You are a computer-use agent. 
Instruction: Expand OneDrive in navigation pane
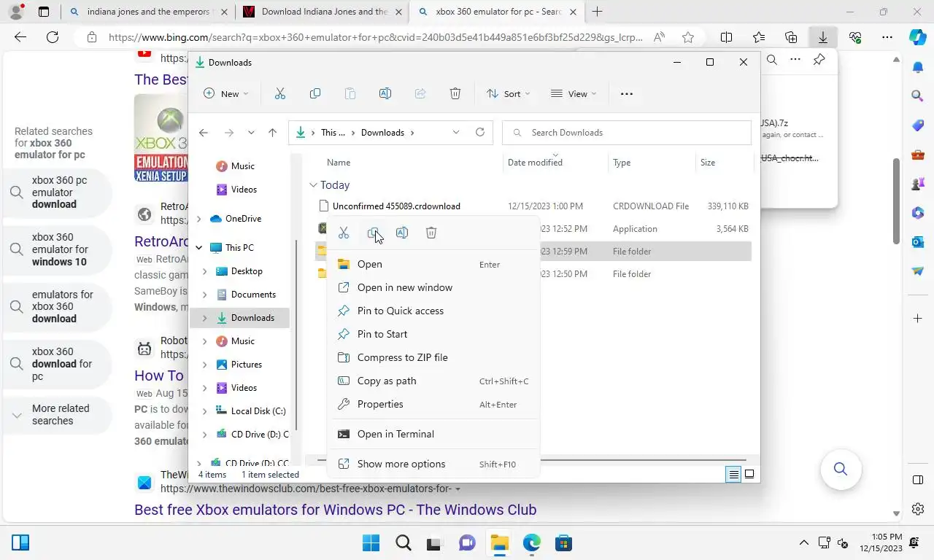(x=199, y=219)
